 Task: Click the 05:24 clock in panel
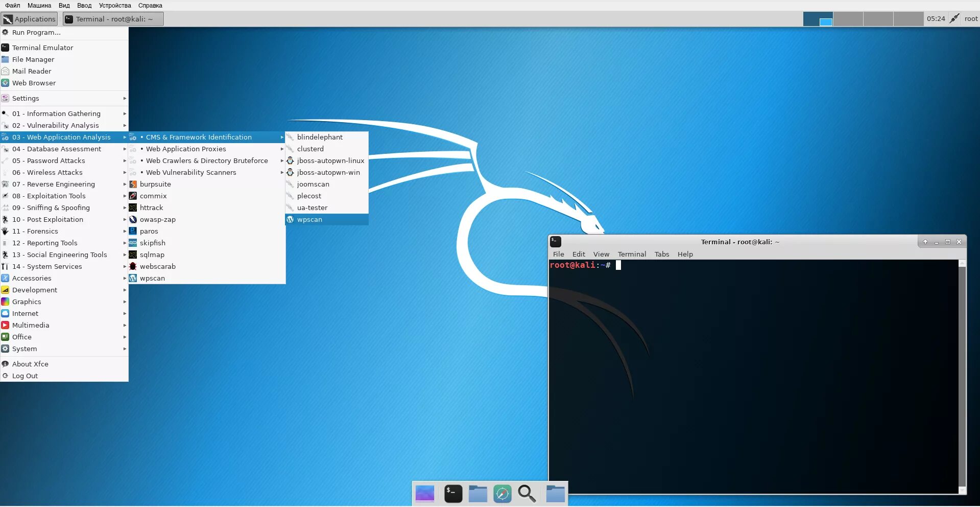coord(936,19)
